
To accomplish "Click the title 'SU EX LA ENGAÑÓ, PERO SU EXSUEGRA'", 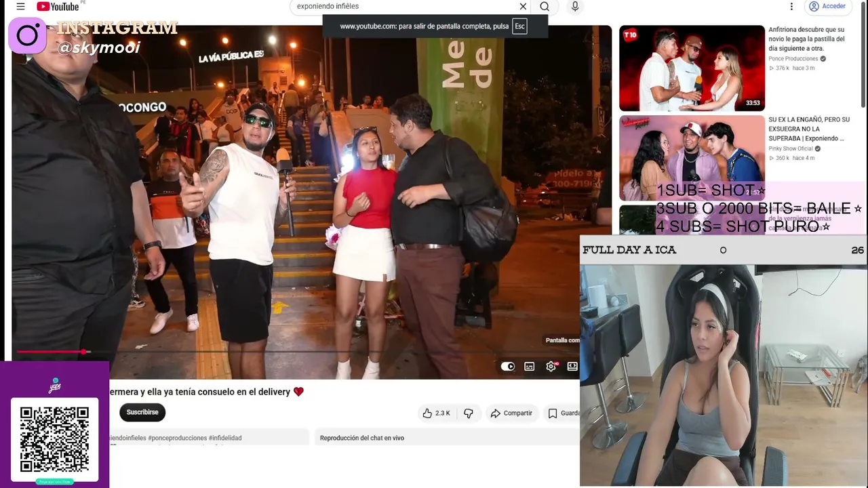I will click(809, 129).
